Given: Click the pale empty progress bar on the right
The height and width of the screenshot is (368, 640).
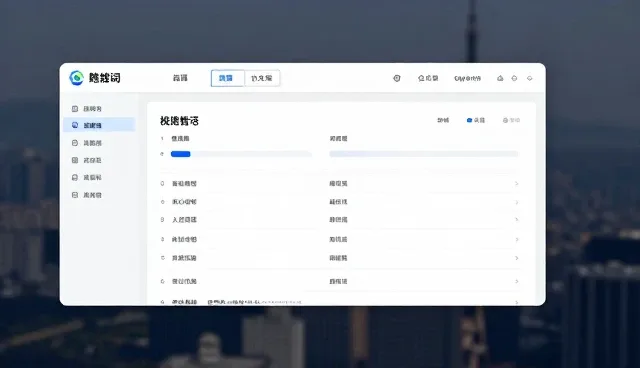Looking at the screenshot, I should point(424,154).
